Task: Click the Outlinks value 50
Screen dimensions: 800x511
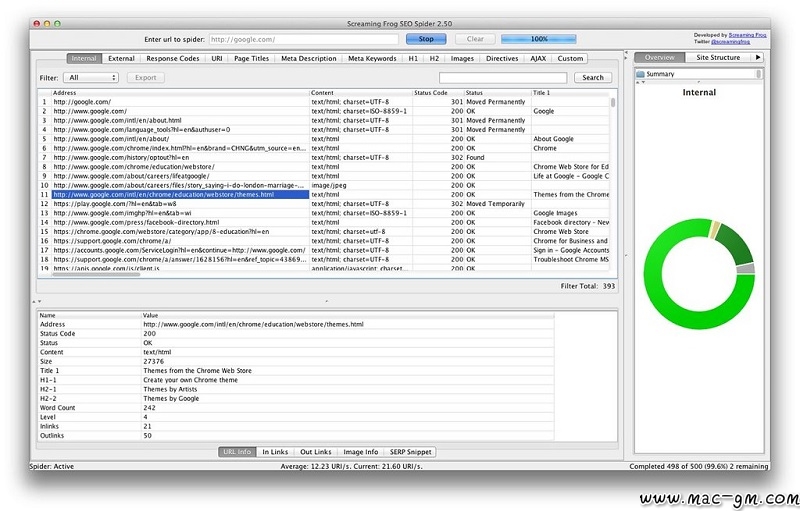Action: (147, 436)
